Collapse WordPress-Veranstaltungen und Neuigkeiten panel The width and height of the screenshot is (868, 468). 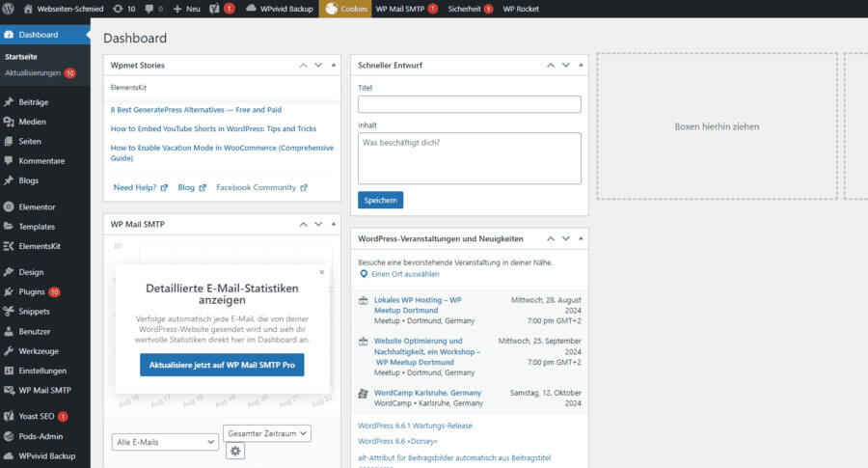[x=581, y=238]
